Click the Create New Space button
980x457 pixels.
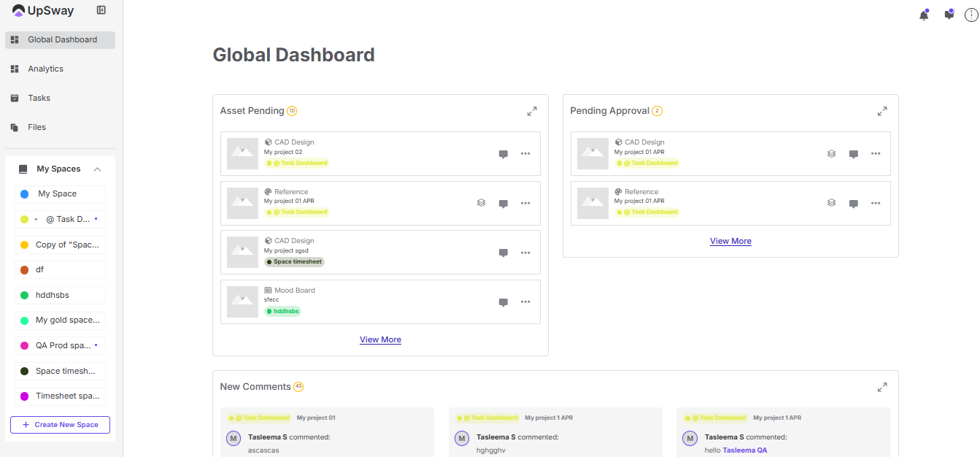tap(60, 425)
